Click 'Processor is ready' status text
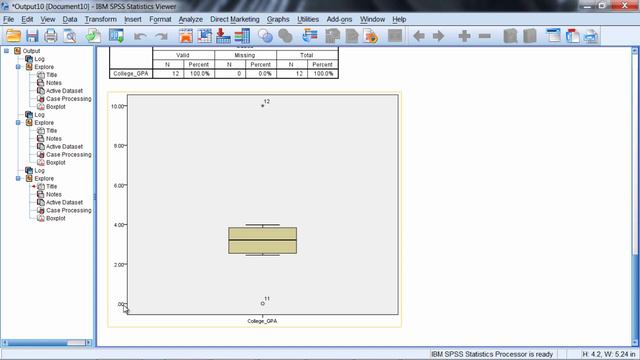 (x=492, y=354)
